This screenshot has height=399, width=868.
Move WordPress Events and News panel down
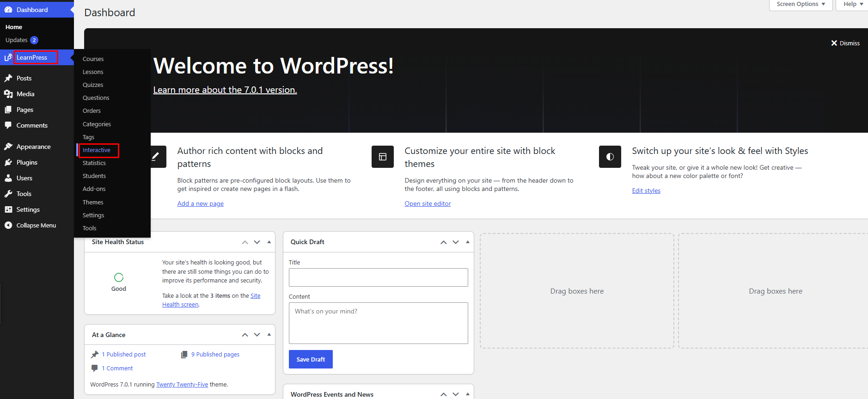tap(456, 394)
